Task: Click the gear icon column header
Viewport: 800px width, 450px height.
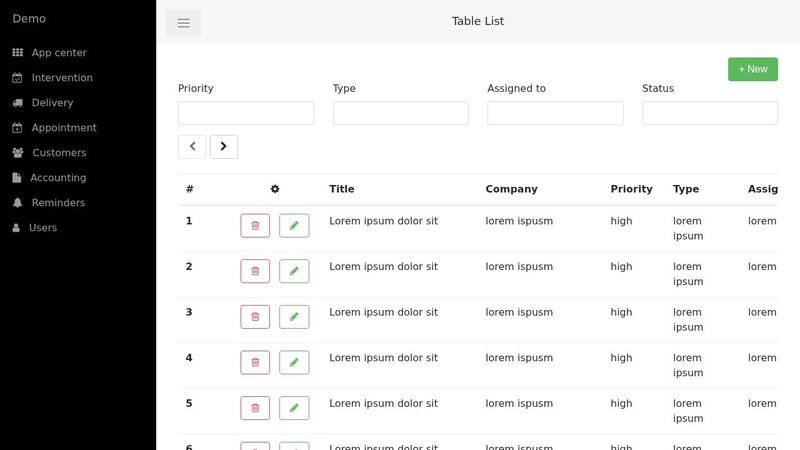Action: (275, 189)
